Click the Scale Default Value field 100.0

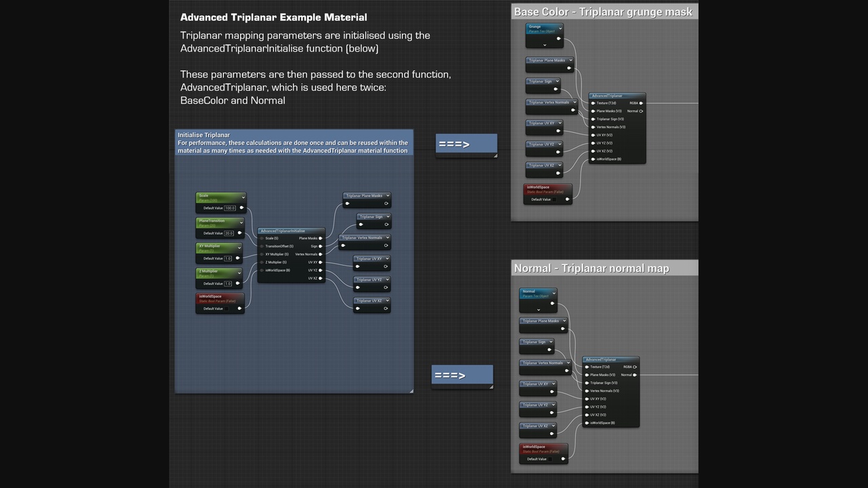click(x=229, y=208)
